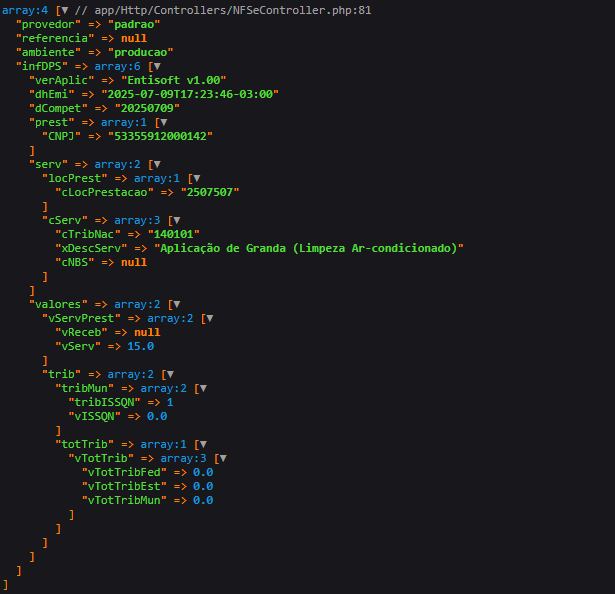Select the "vServ" key
Viewport: 615px width, 594px height.
pos(78,347)
